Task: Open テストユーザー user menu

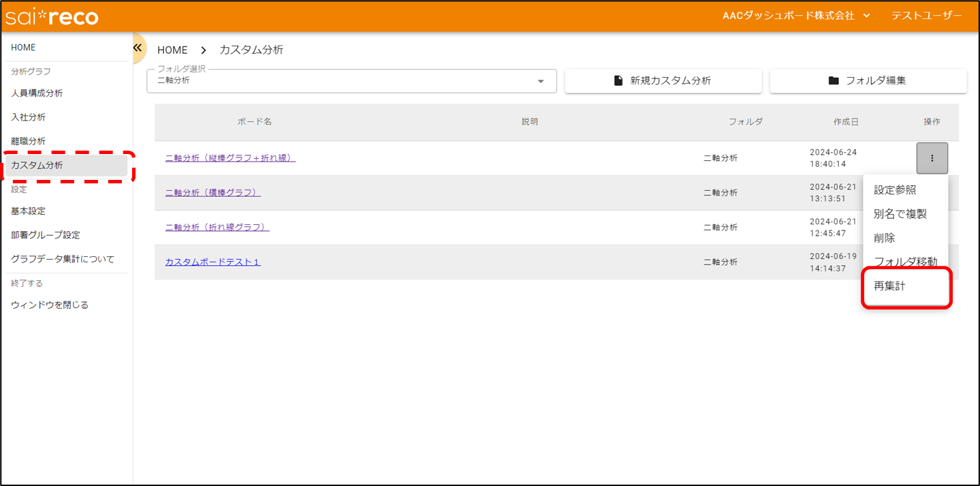Action: click(926, 16)
